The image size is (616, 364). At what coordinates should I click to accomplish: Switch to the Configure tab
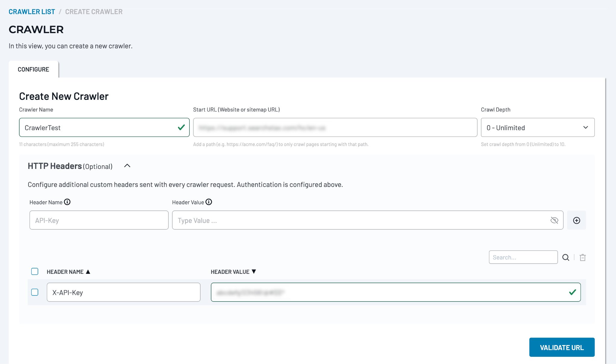33,69
